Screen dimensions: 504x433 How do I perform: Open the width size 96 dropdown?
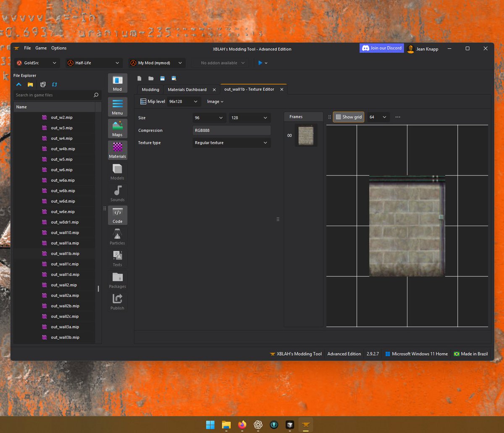(x=210, y=118)
